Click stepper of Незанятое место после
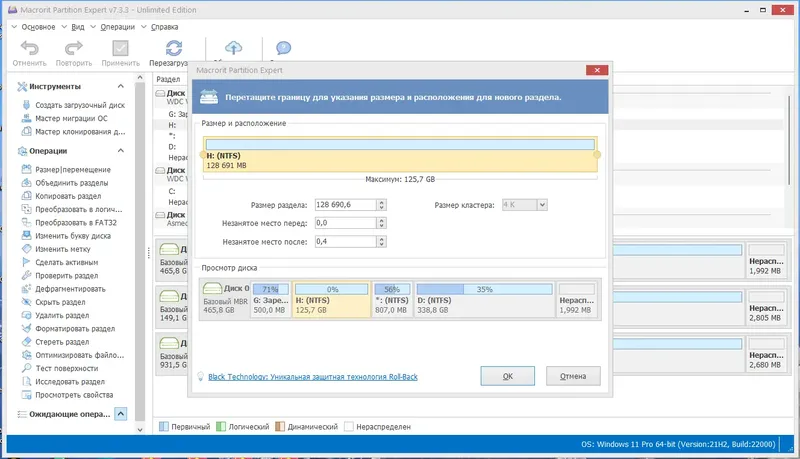Viewport: 800px width, 459px height. pyautogui.click(x=381, y=241)
